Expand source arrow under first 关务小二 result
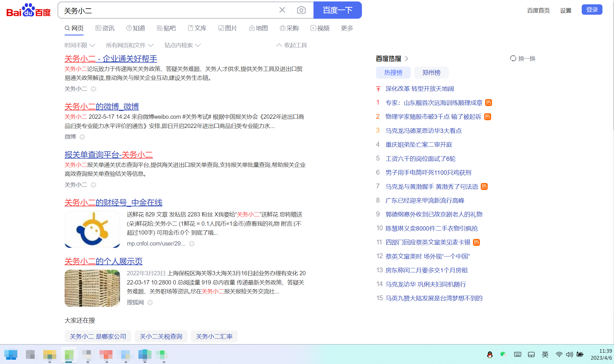Viewport: 614px width, 364px height. [93, 89]
